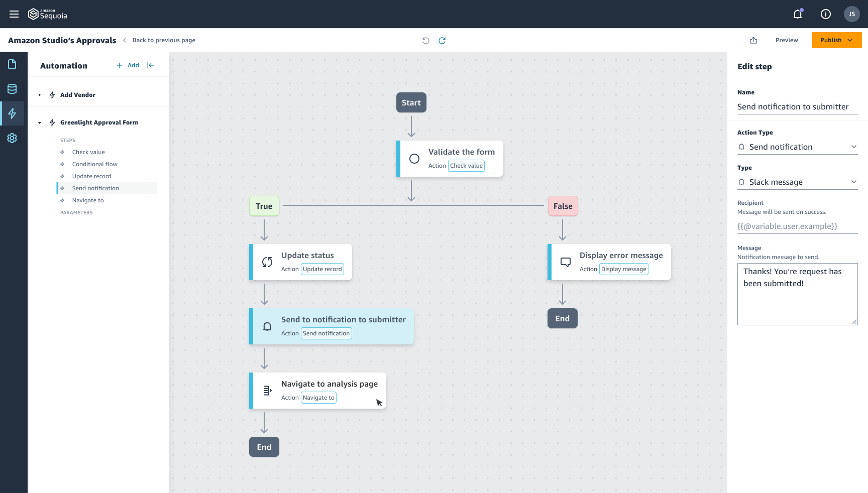Open the documents panel in left sidebar
Image resolution: width=868 pixels, height=493 pixels.
(13, 64)
